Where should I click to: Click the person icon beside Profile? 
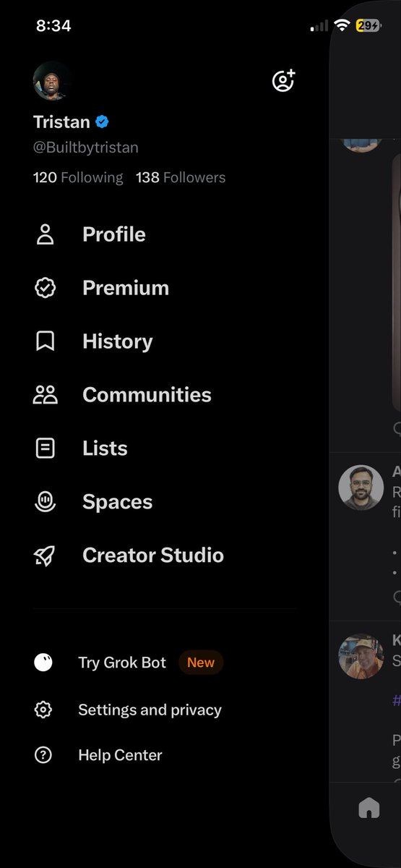coord(45,234)
